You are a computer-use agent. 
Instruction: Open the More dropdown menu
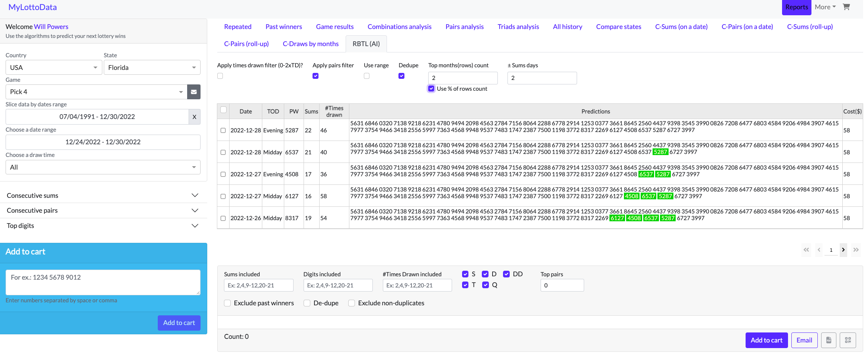(x=825, y=7)
